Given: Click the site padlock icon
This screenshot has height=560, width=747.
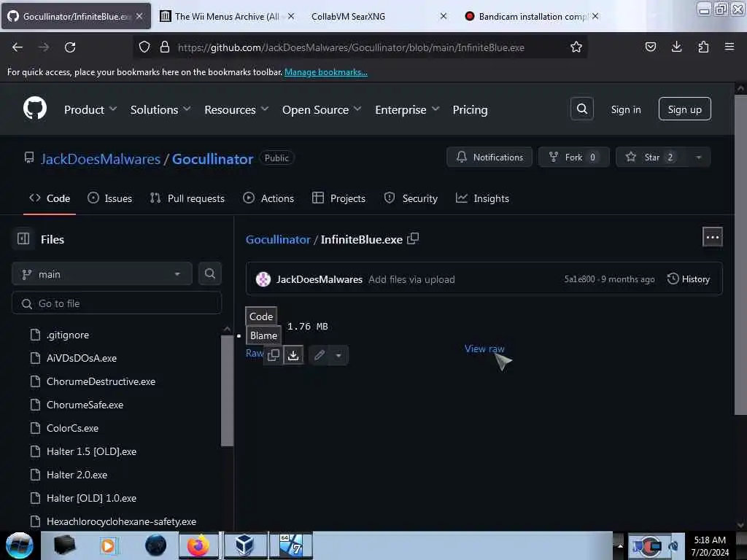Looking at the screenshot, I should pyautogui.click(x=165, y=47).
